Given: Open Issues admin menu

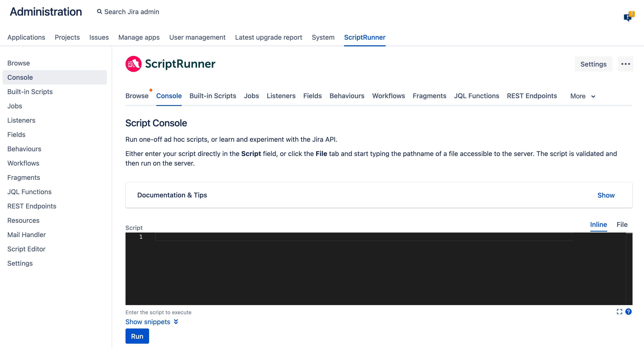Looking at the screenshot, I should (99, 37).
